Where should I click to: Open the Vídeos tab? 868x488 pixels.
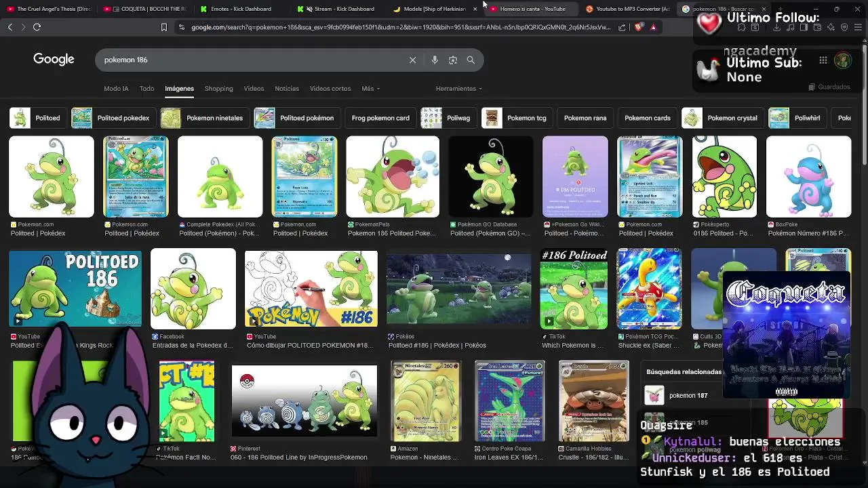point(254,88)
